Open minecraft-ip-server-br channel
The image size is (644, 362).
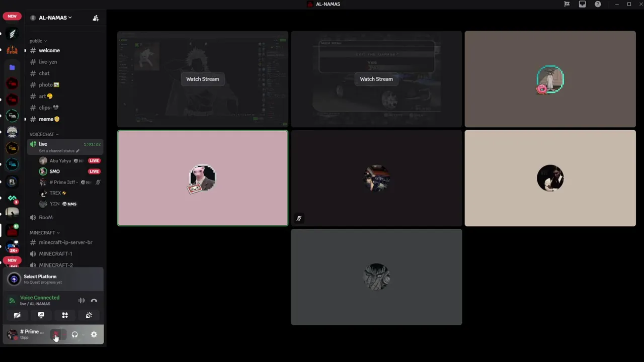[x=65, y=242]
